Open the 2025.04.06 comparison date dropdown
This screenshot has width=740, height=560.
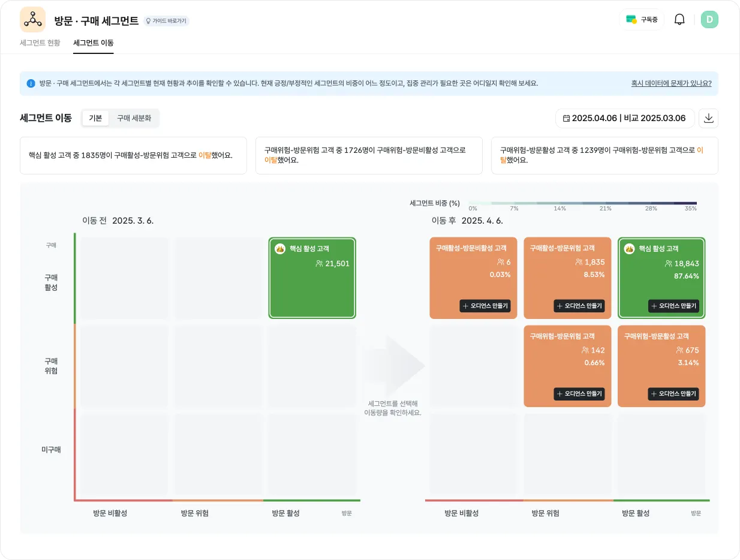click(625, 118)
